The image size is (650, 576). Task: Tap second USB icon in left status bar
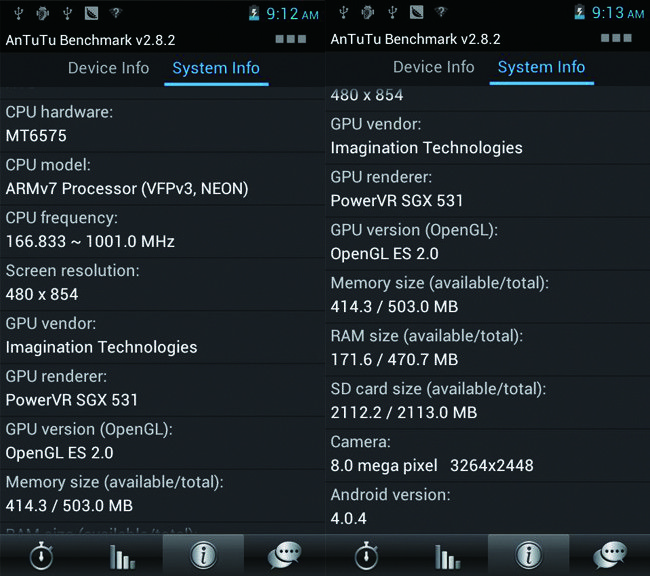pyautogui.click(x=67, y=13)
